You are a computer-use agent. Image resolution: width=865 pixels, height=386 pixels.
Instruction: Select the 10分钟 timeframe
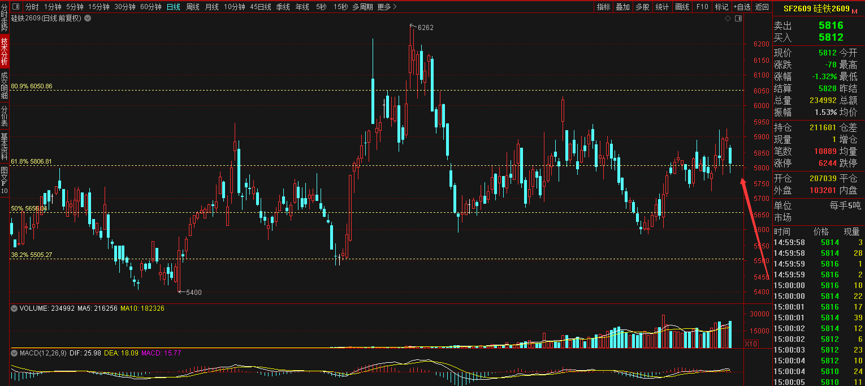pos(234,7)
